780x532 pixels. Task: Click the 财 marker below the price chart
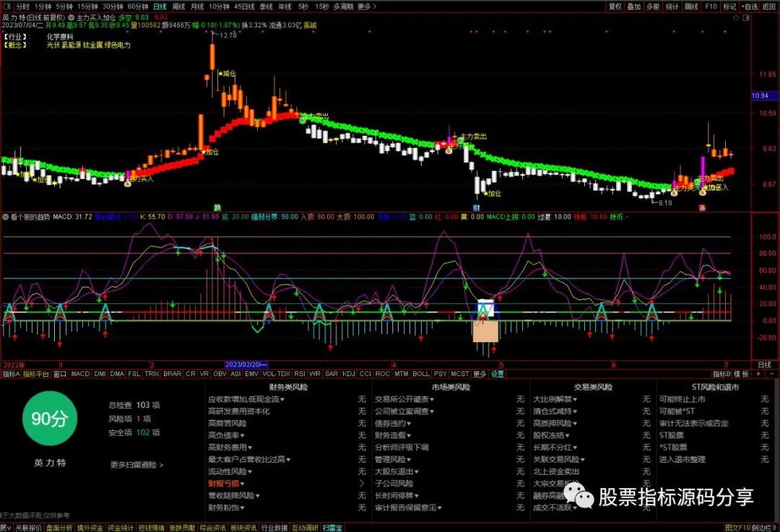(477, 207)
